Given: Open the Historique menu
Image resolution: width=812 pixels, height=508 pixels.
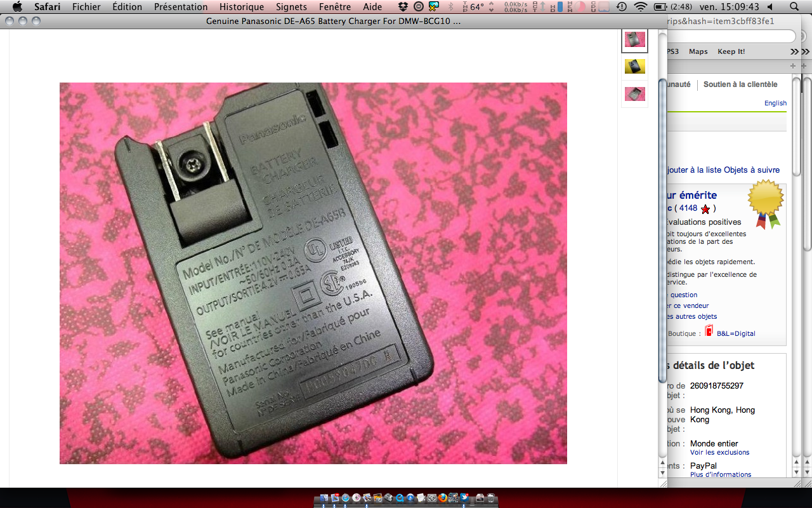Looking at the screenshot, I should pos(242,7).
